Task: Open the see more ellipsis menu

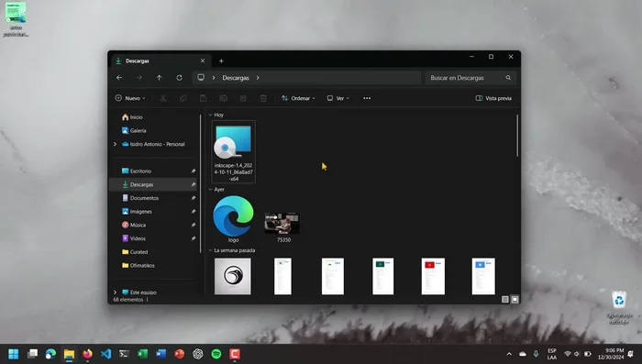Action: 367,98
